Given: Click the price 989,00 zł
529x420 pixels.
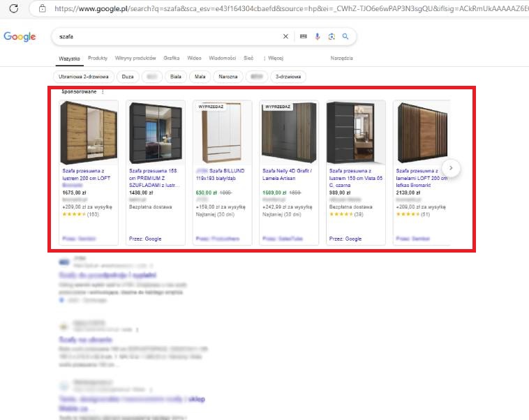Looking at the screenshot, I should coord(340,193).
